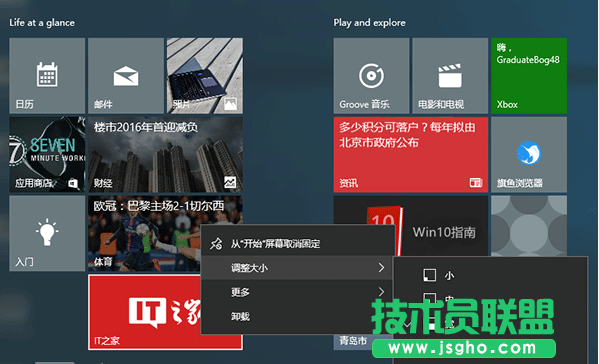Choose the 小 size option
The width and height of the screenshot is (599, 364).
(x=491, y=275)
